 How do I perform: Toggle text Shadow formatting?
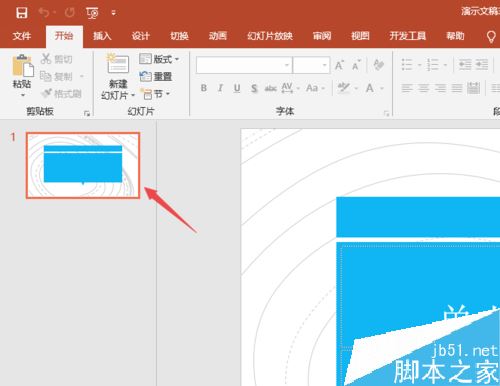pyautogui.click(x=254, y=88)
